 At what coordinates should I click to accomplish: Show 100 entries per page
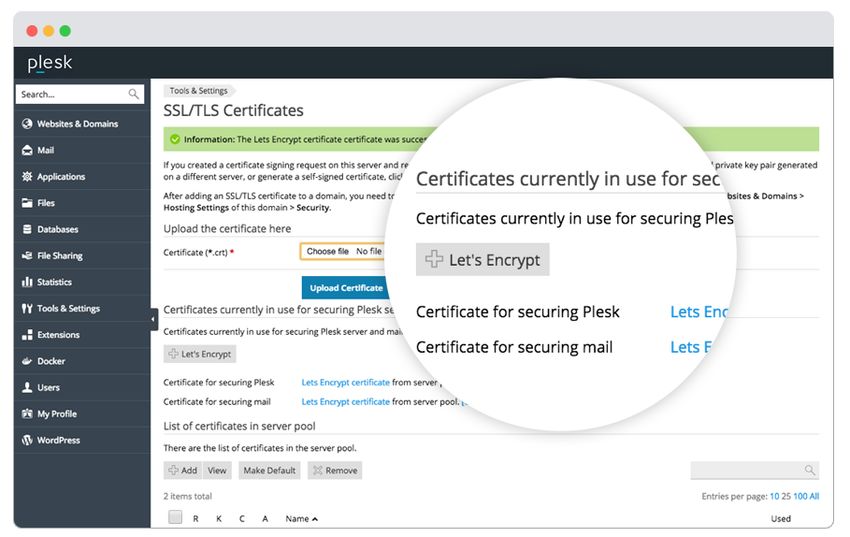[x=800, y=496]
